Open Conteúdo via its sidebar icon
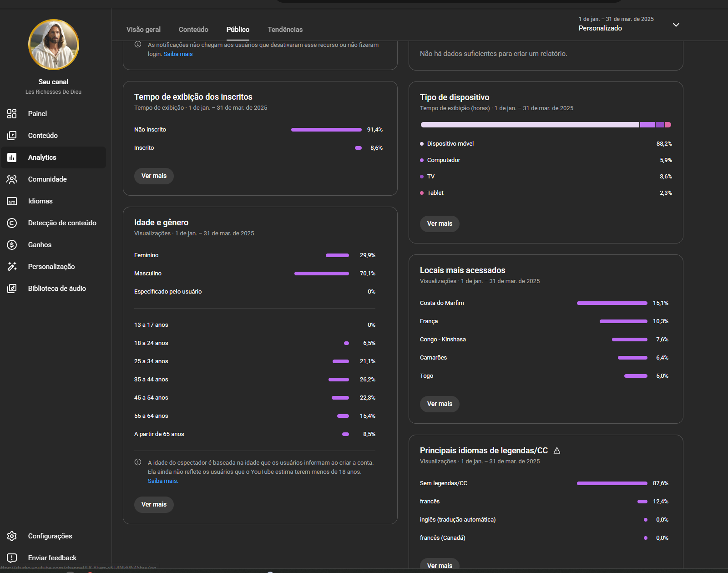 click(12, 136)
